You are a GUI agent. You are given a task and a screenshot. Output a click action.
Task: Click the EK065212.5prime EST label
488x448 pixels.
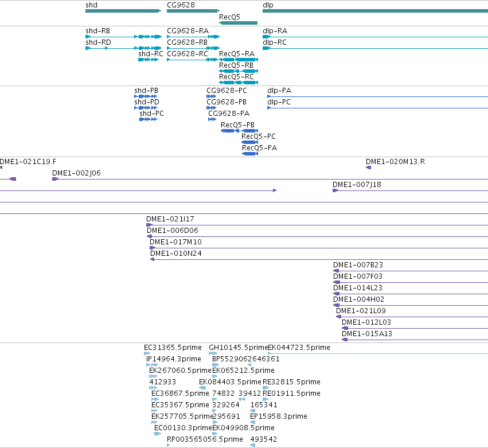(x=243, y=371)
